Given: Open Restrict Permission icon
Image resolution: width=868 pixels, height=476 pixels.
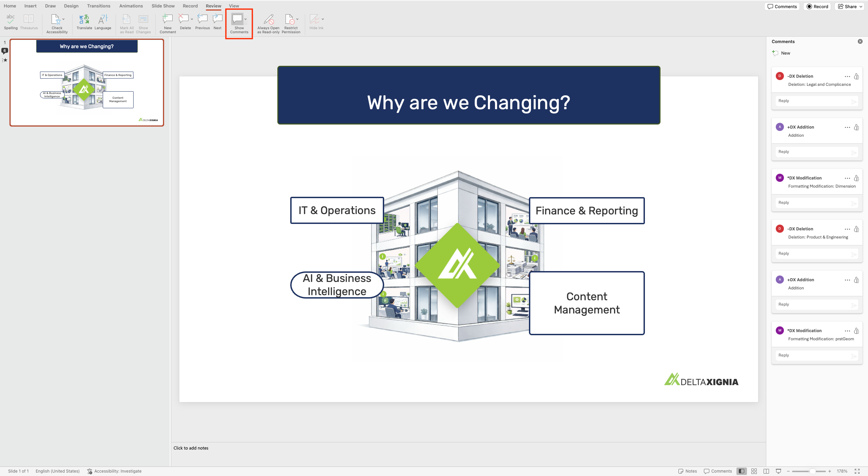Looking at the screenshot, I should click(x=289, y=19).
